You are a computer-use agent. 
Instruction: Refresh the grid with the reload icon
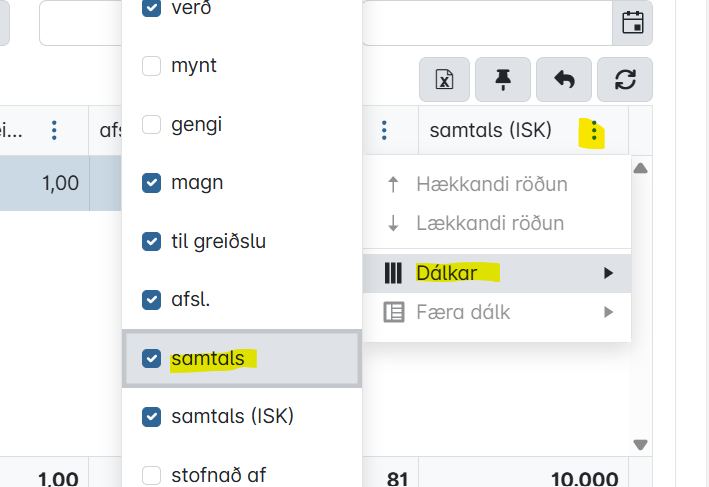[x=625, y=80]
